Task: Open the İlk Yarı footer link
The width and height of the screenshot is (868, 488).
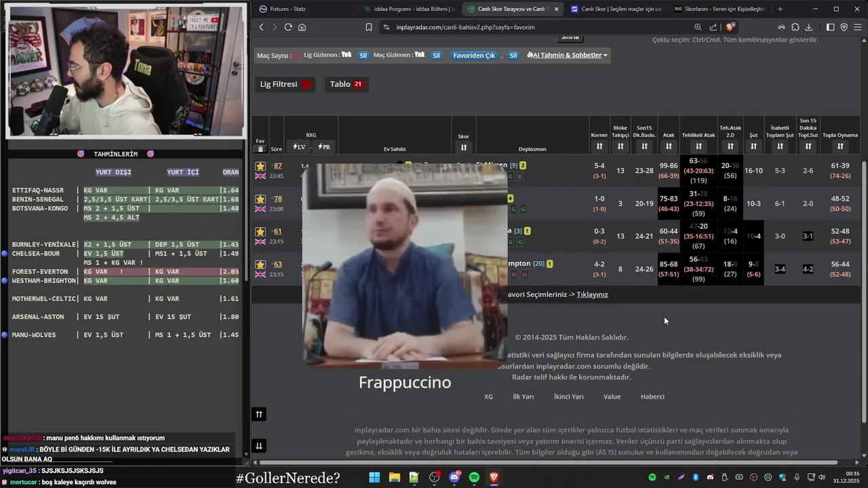Action: 524,396
